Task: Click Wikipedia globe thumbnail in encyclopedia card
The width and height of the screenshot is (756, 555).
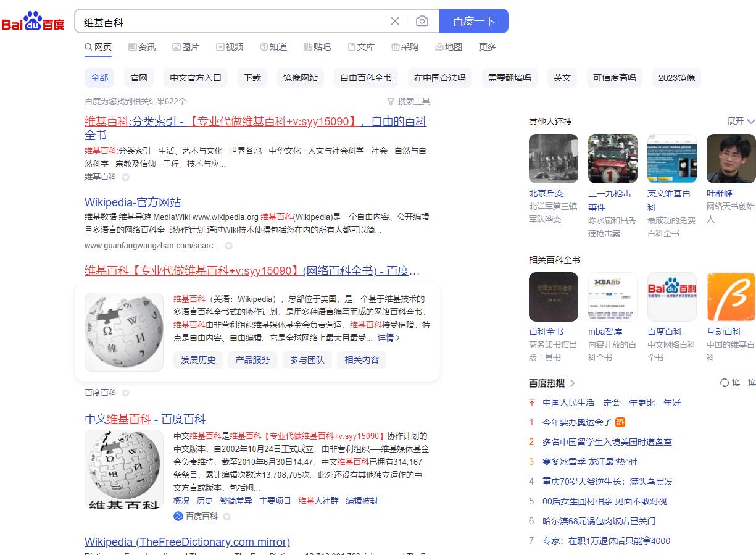Action: [x=124, y=332]
